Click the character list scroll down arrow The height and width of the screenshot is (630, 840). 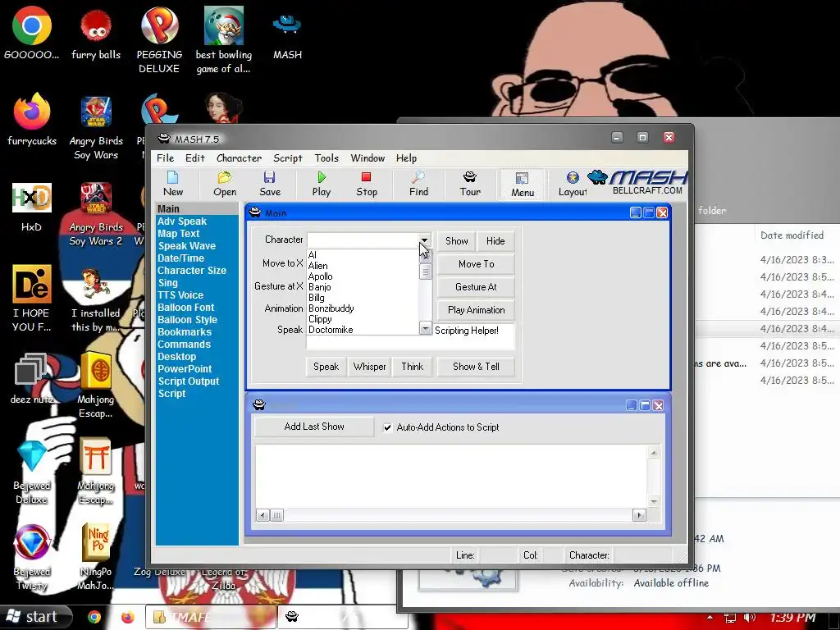(426, 328)
